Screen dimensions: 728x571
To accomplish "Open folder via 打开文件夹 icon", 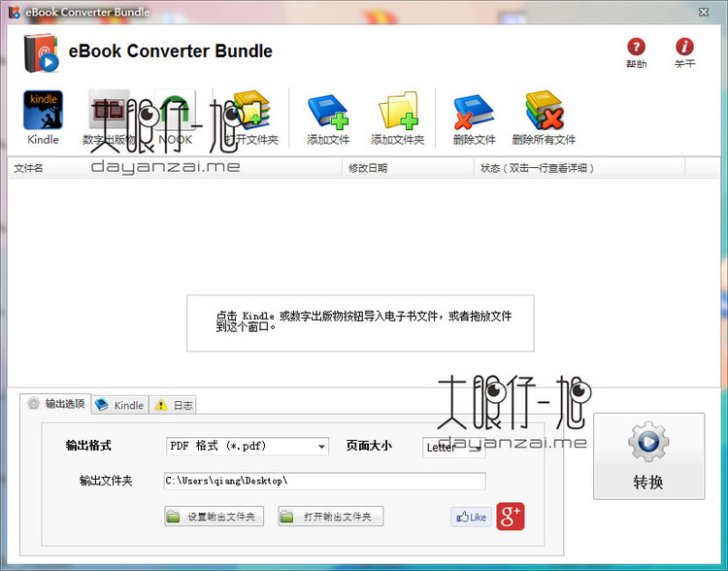I will click(250, 112).
